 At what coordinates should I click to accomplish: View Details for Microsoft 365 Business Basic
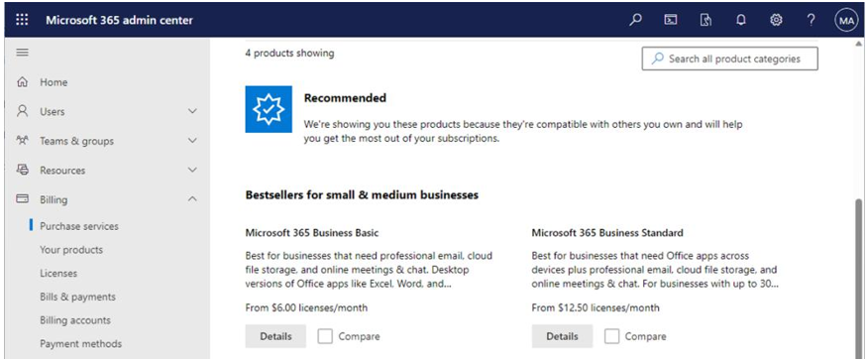tap(275, 336)
